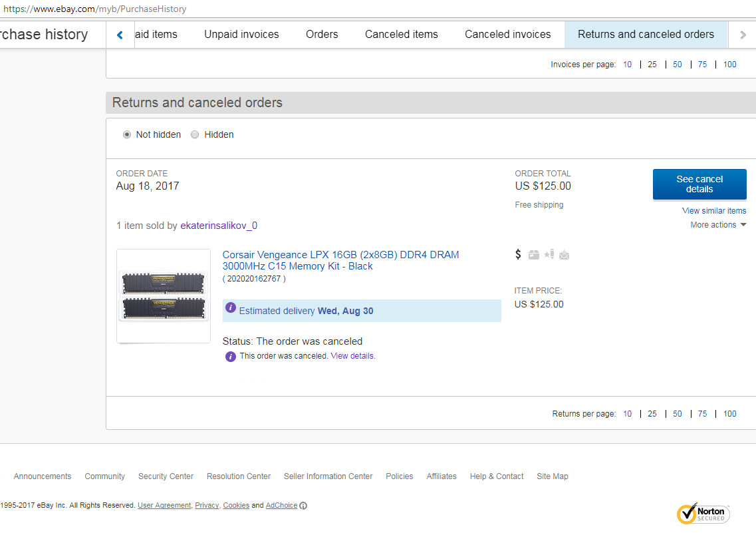Viewport: 756px width, 547px height.
Task: Open the Unpaid invoices tab
Action: pos(241,35)
